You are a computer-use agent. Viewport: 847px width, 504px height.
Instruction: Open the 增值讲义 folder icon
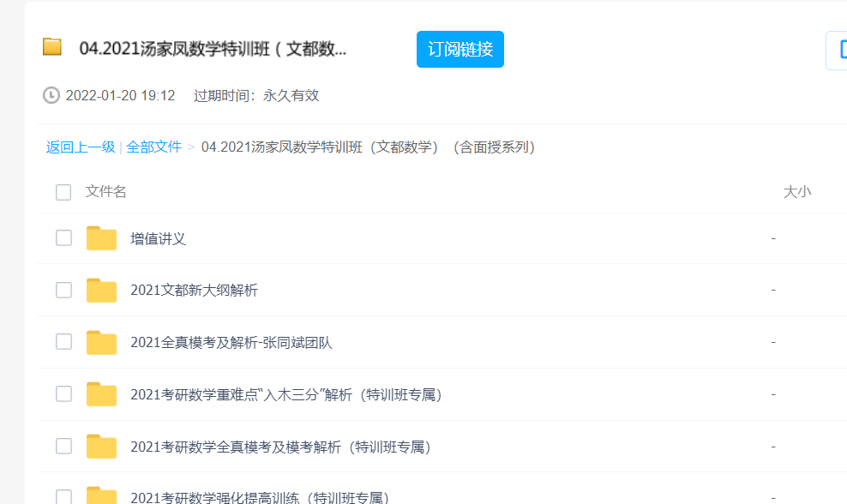[x=101, y=237]
